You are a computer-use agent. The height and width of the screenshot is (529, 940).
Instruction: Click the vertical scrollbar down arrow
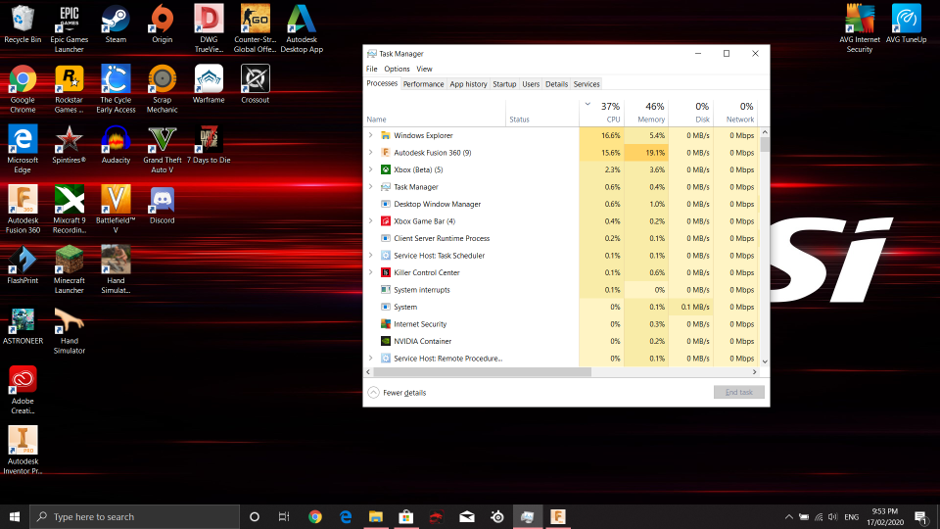[x=765, y=362]
